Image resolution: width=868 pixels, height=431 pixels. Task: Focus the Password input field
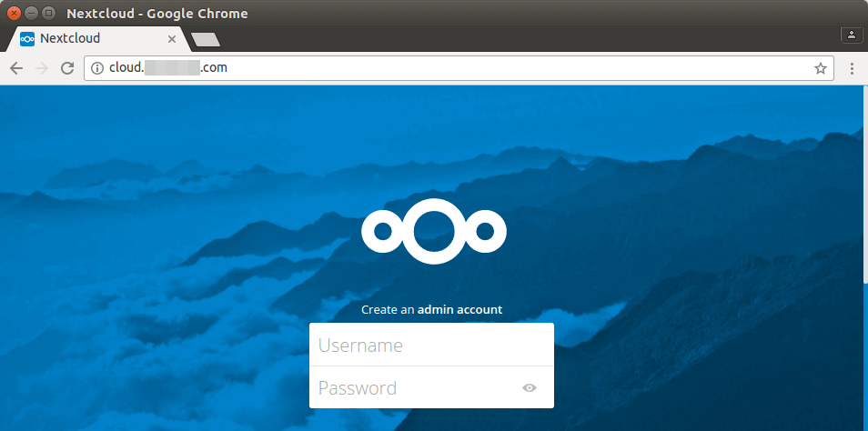pyautogui.click(x=431, y=387)
